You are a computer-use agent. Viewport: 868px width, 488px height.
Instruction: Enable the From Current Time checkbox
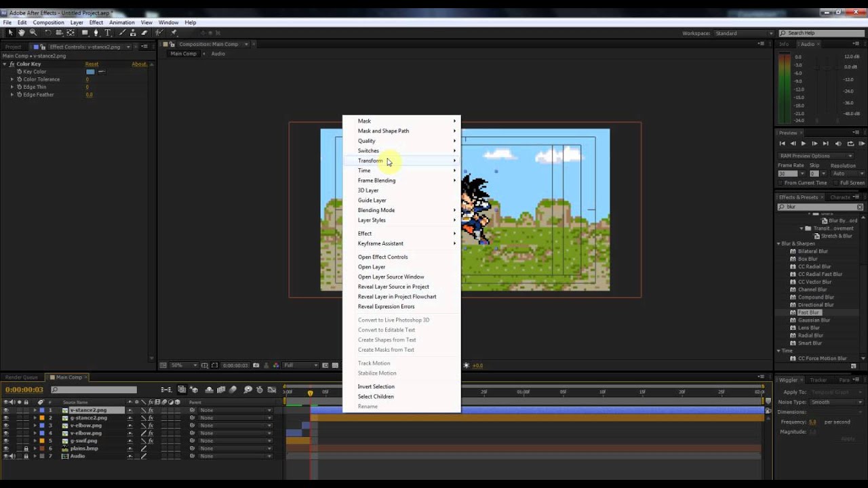pos(781,182)
